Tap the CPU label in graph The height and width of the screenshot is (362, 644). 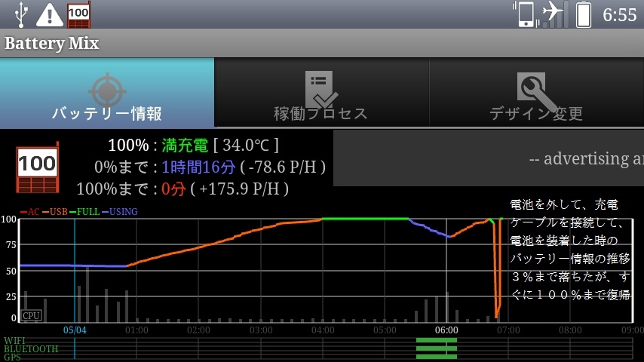pos(31,315)
